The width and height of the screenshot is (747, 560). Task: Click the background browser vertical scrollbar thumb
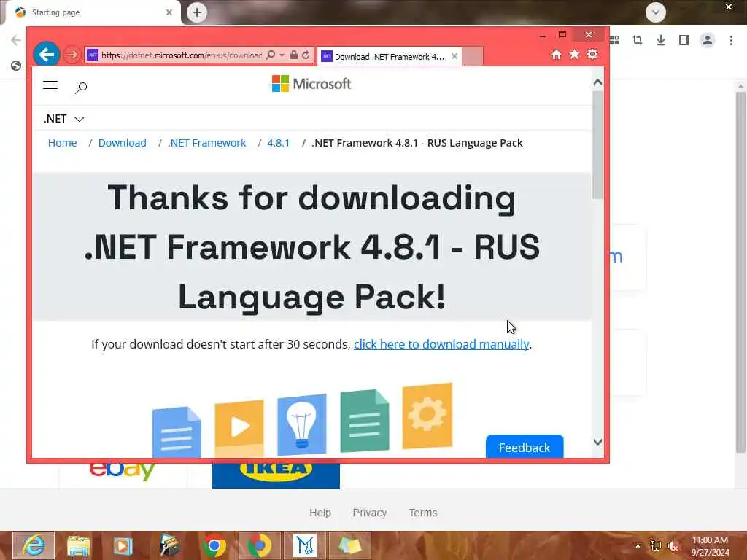pyautogui.click(x=740, y=271)
